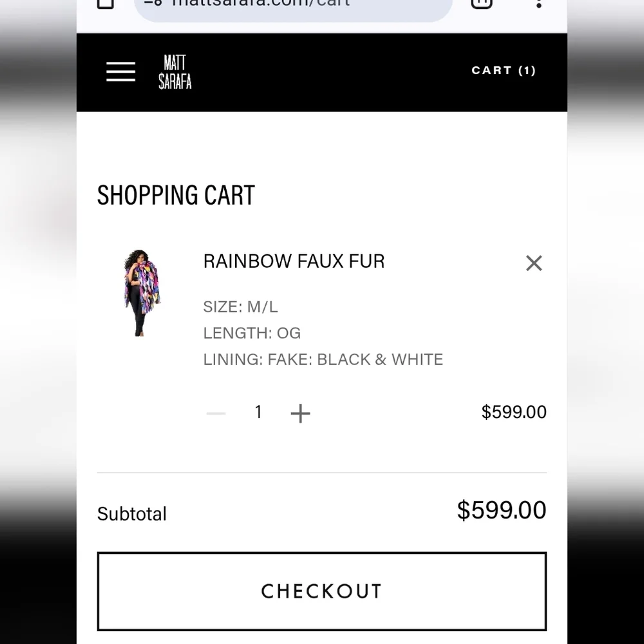Click the $599.00 subtotal amount
This screenshot has width=644, height=644.
(x=501, y=510)
